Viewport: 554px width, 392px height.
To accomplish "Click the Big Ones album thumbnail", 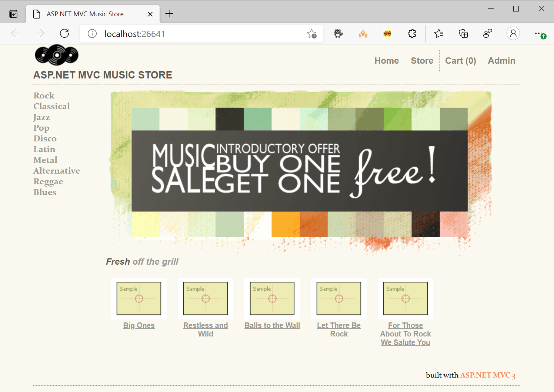I will click(x=139, y=299).
